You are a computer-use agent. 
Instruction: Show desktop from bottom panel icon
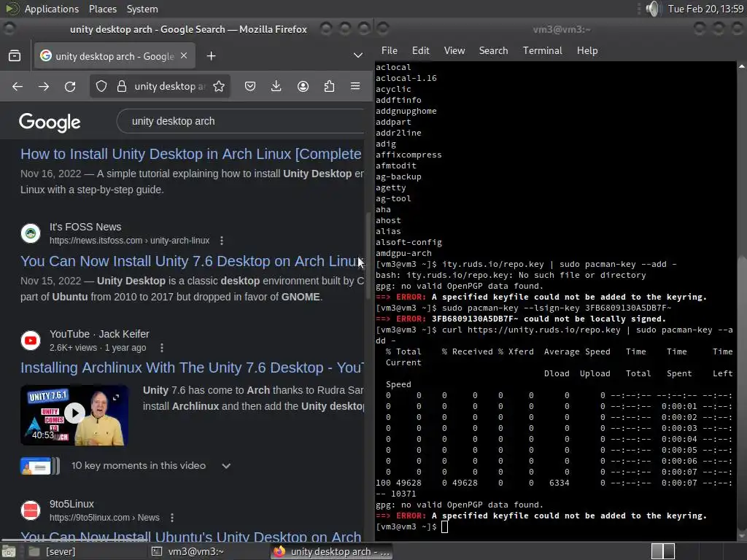coord(9,551)
